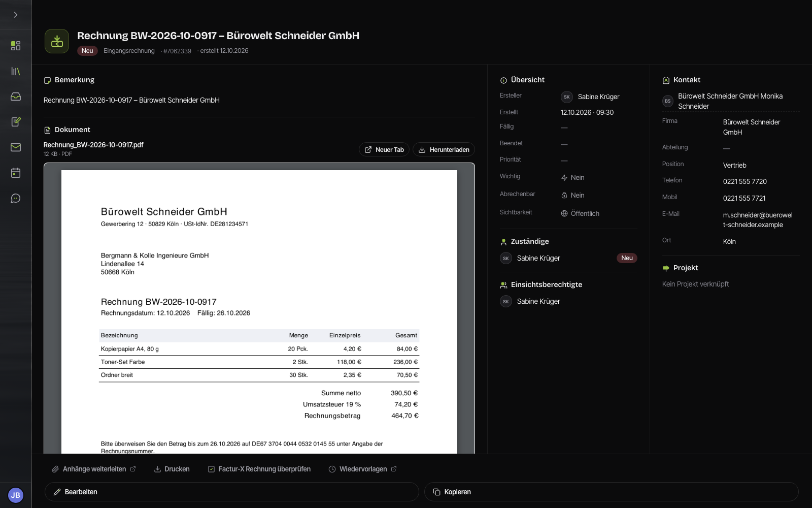Click the Neu status badge in header
Viewport: 812px width, 508px height.
point(87,51)
